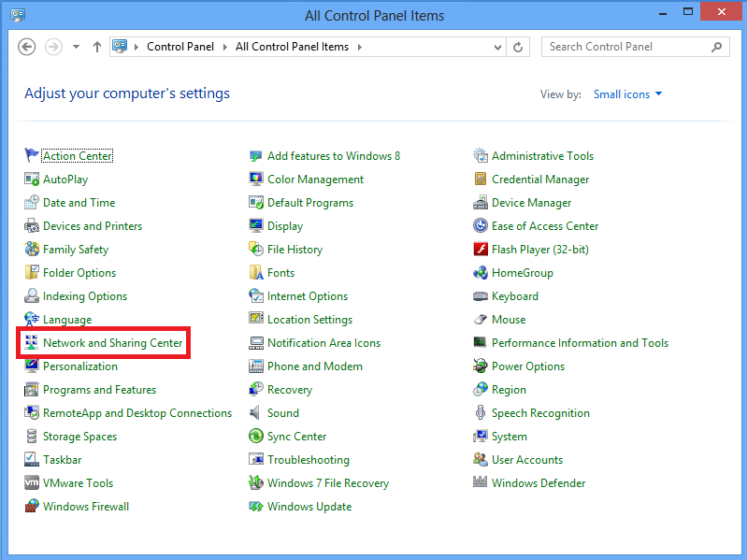The image size is (747, 560).
Task: Click the Power Options icon
Action: [481, 366]
